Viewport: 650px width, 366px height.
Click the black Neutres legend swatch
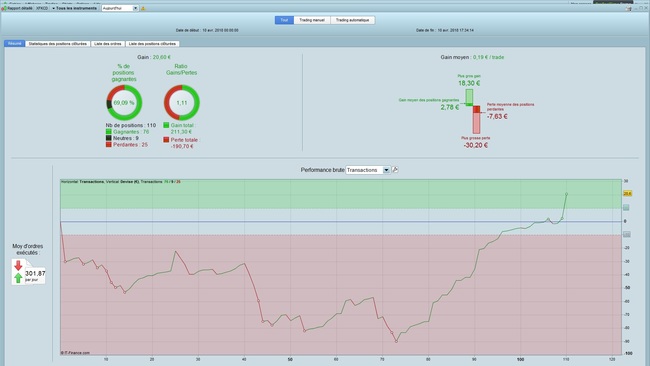coord(109,138)
